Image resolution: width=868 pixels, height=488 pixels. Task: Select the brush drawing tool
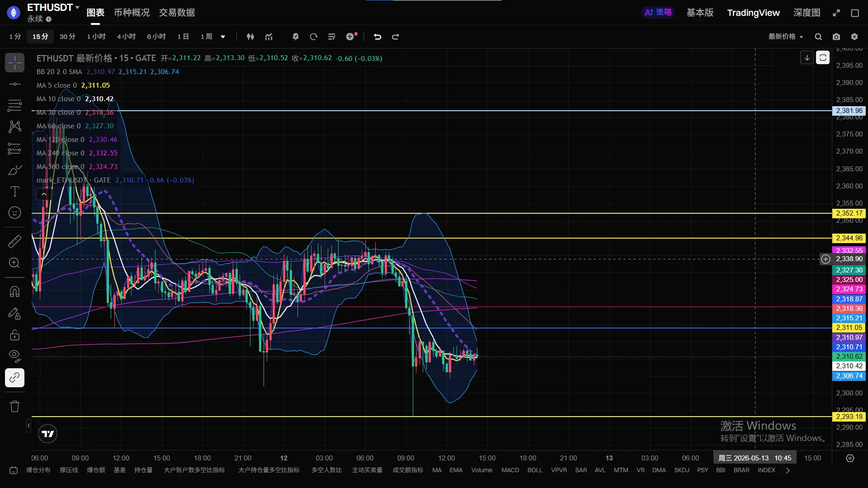point(14,170)
